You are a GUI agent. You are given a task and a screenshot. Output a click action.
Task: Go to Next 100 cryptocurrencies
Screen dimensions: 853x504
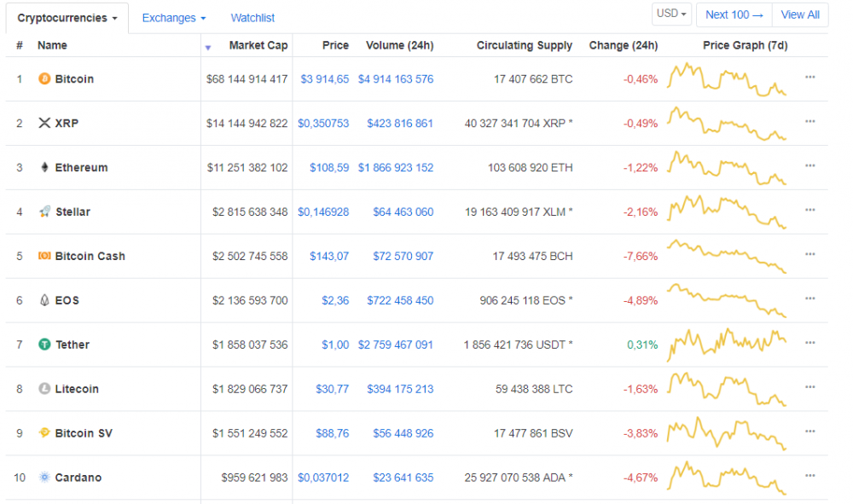[x=734, y=14]
